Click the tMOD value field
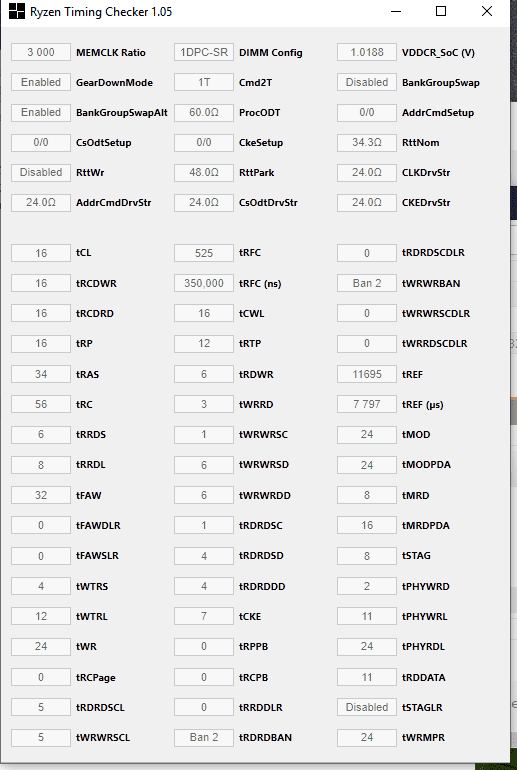517x770 pixels. [367, 435]
